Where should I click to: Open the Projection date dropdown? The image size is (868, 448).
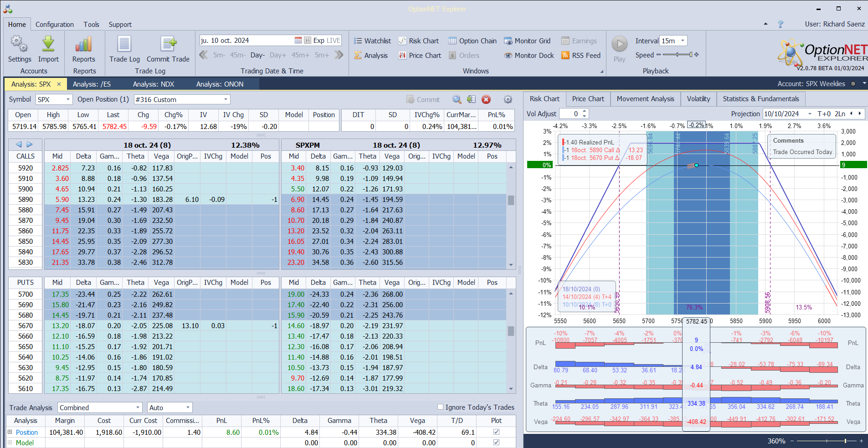click(x=810, y=114)
